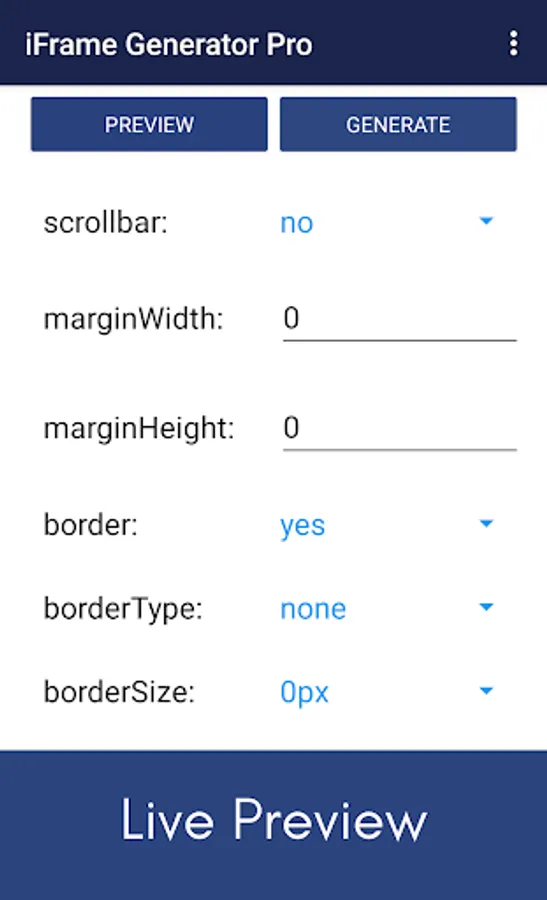
Task: Tap the scrollbar label
Action: [106, 223]
